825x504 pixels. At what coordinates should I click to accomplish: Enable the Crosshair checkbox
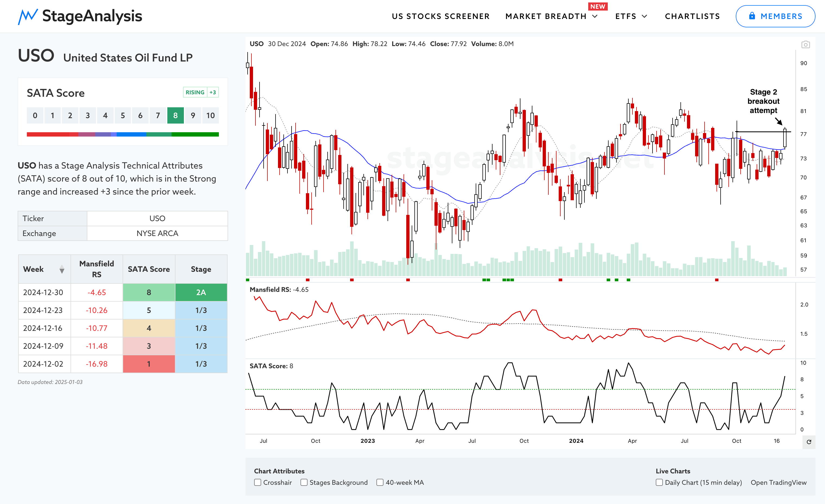pyautogui.click(x=257, y=482)
